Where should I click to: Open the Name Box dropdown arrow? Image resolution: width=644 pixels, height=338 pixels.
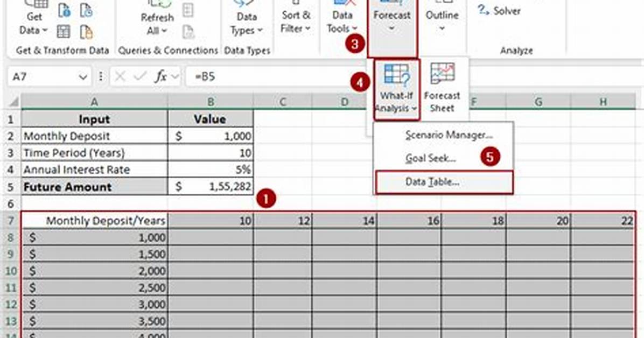click(x=83, y=77)
